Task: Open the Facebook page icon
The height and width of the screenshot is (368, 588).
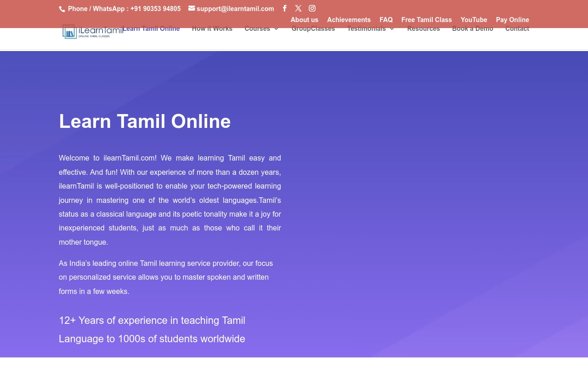Action: coord(285,8)
